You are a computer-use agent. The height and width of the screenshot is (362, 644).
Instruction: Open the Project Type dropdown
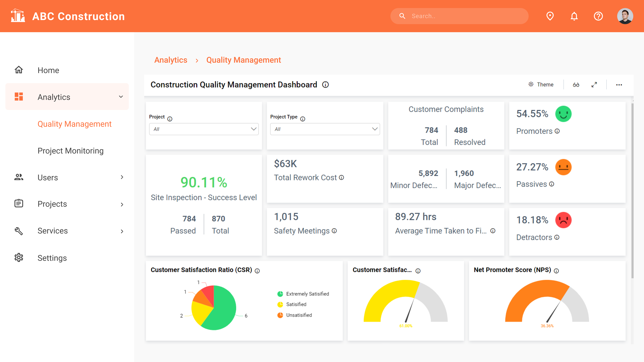click(x=325, y=129)
